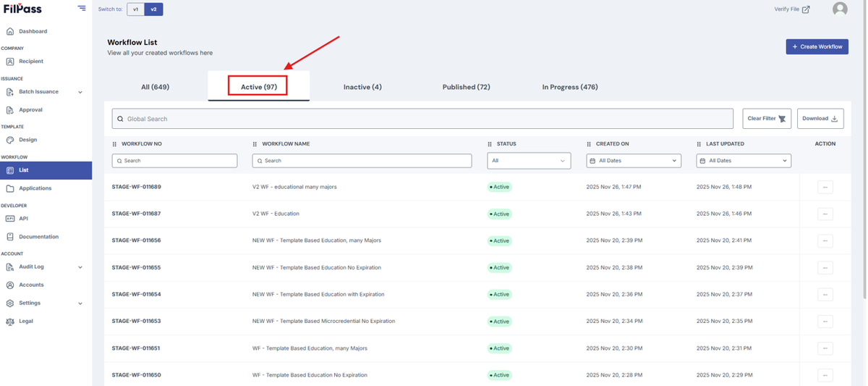The image size is (868, 386).
Task: Click the Workflow No column drag handle
Action: [114, 144]
